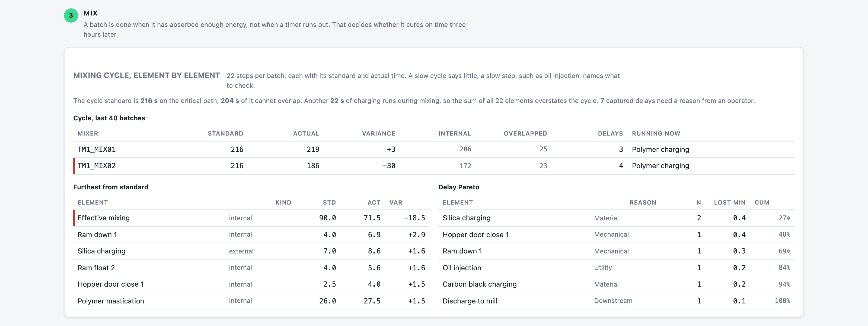Sort by the VARIANCE column header
The image size is (868, 326).
click(378, 133)
